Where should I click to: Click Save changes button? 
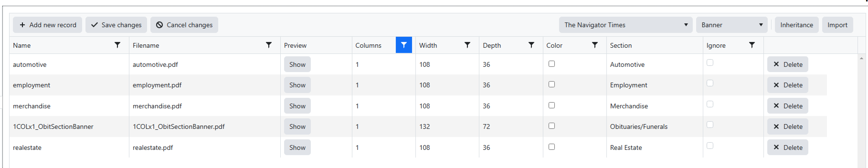[116, 25]
